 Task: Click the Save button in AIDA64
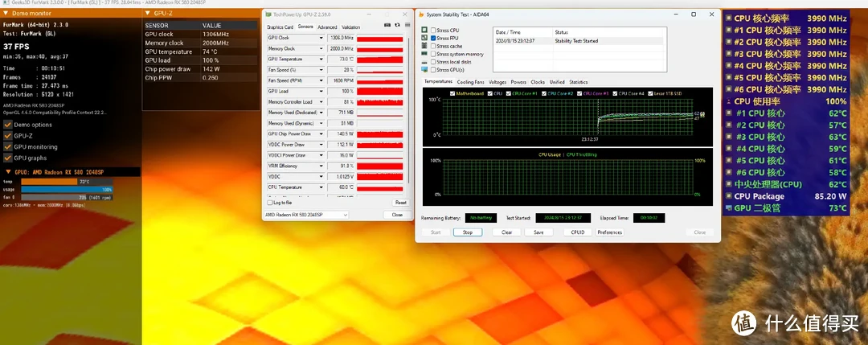coord(538,232)
